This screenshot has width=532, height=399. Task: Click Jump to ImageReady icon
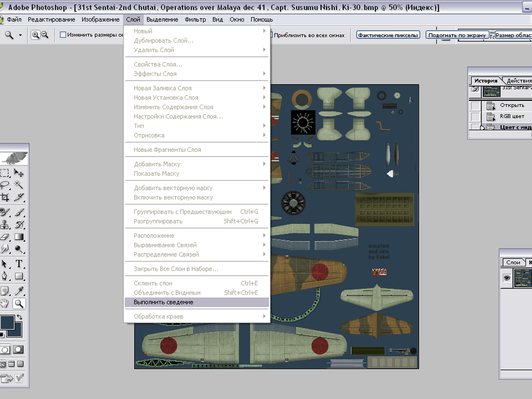coord(7,378)
